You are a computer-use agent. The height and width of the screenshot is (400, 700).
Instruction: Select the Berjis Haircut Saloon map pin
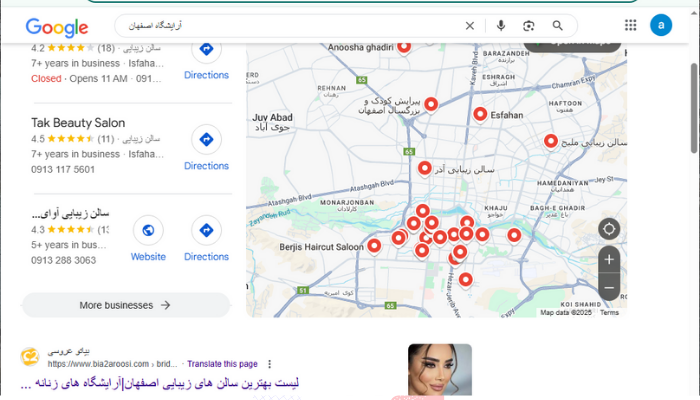pyautogui.click(x=374, y=246)
